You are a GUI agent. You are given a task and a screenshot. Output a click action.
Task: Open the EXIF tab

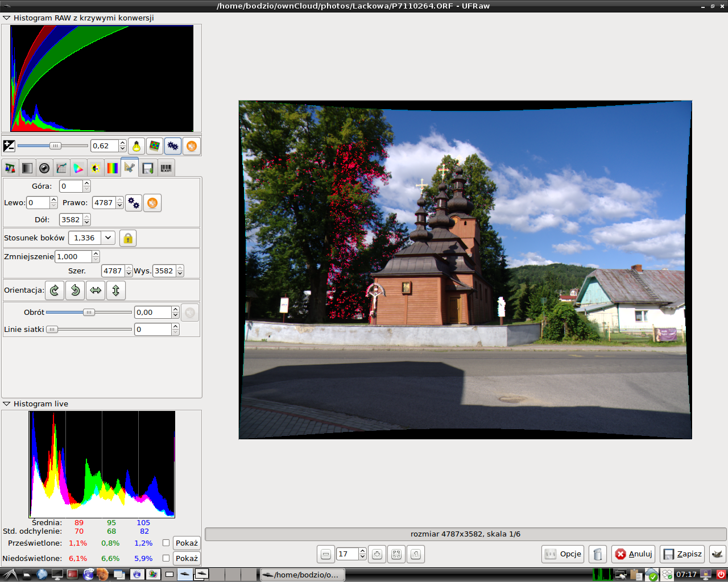[166, 168]
